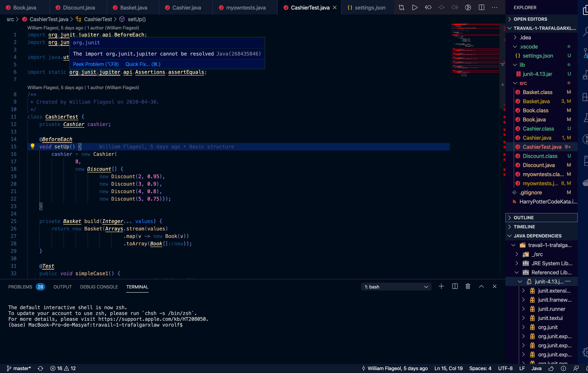Click Peek Problem in the hover popup
Viewport: 588px width, 373px height.
coord(96,64)
